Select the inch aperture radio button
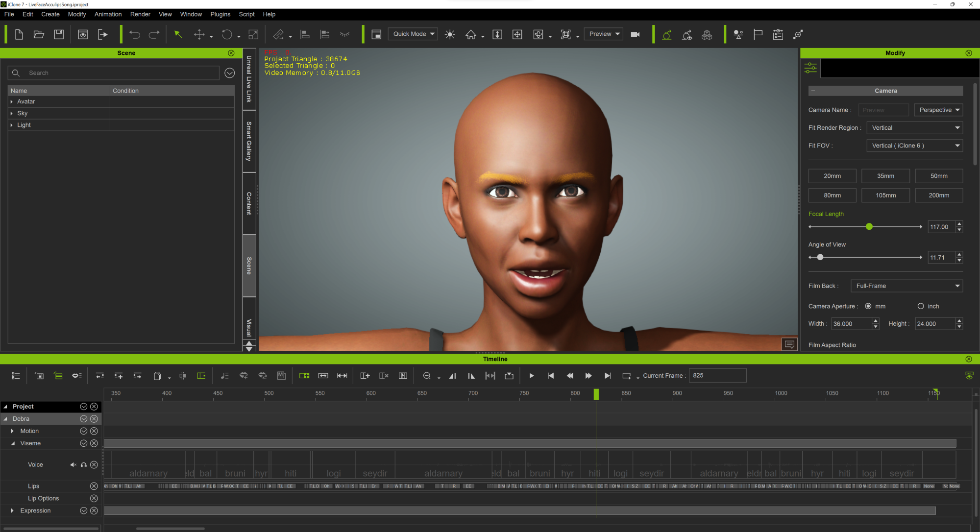Viewport: 980px width, 532px height. tap(921, 306)
